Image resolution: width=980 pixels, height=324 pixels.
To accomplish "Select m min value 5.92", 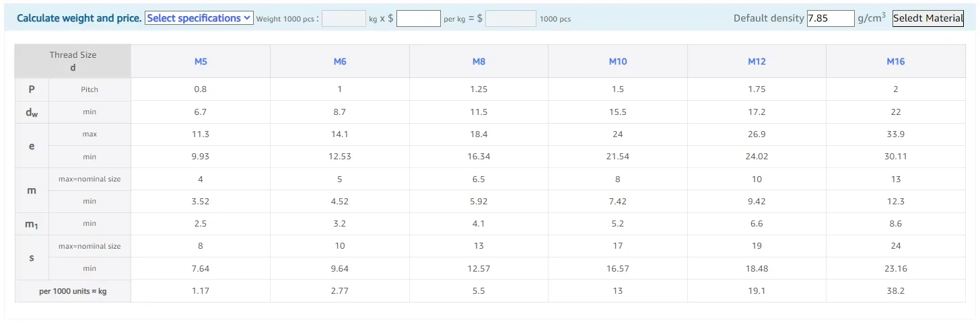I will (x=479, y=202).
